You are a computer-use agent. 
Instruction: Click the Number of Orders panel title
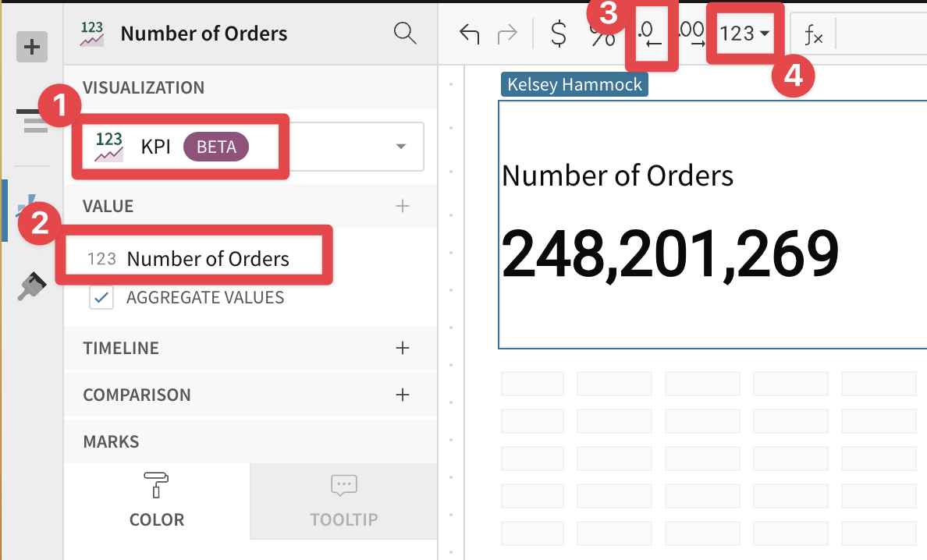[x=204, y=34]
